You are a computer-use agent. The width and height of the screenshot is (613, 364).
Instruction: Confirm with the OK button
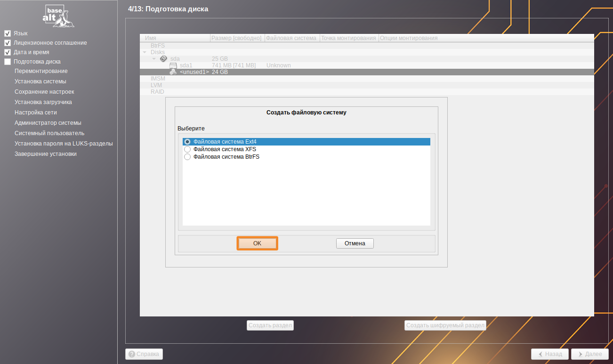point(257,243)
